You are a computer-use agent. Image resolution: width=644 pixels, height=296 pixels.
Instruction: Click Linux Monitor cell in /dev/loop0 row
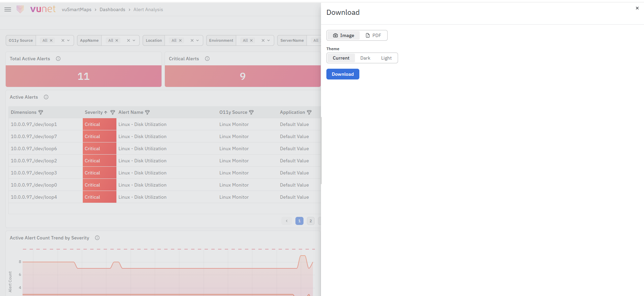(x=234, y=185)
